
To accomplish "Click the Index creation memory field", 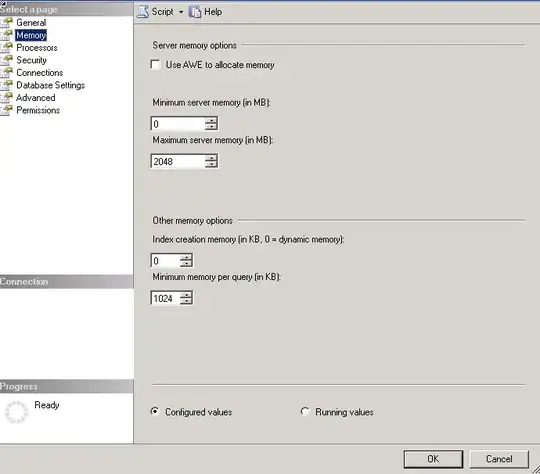I will coord(165,261).
